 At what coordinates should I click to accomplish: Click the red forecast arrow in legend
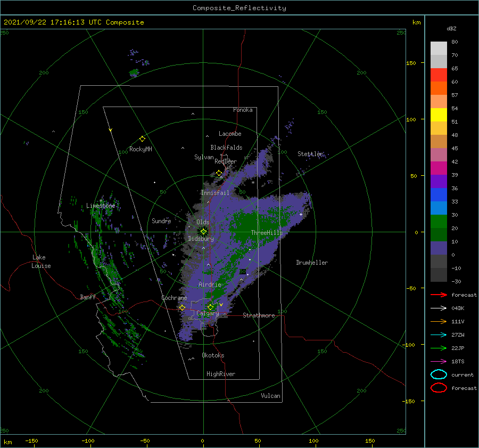(439, 295)
